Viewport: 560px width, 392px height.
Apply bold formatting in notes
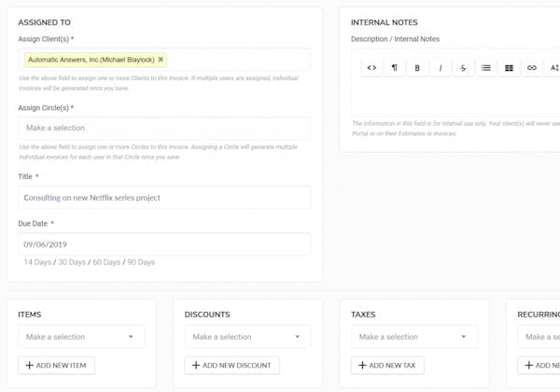[x=417, y=68]
